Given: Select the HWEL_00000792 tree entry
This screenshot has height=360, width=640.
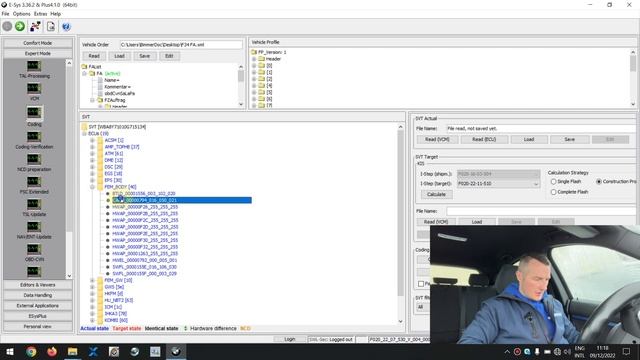Looking at the screenshot, I should (144, 260).
